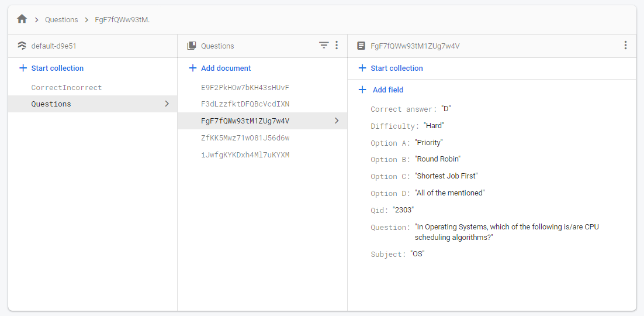Open document iJwfgKYKDxh4Ml7uKYXM
The image size is (644, 316).
[245, 155]
